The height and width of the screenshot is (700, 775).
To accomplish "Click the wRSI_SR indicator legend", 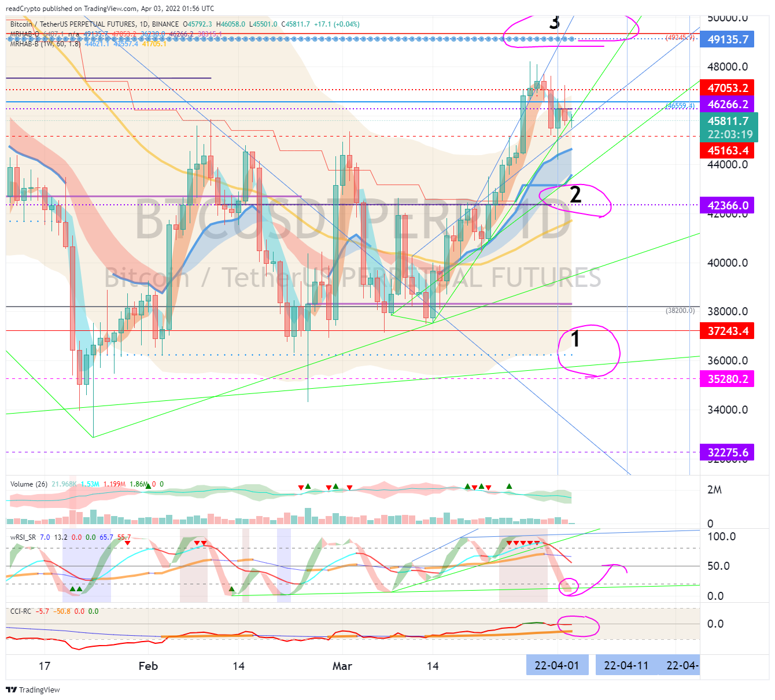I will [x=23, y=537].
